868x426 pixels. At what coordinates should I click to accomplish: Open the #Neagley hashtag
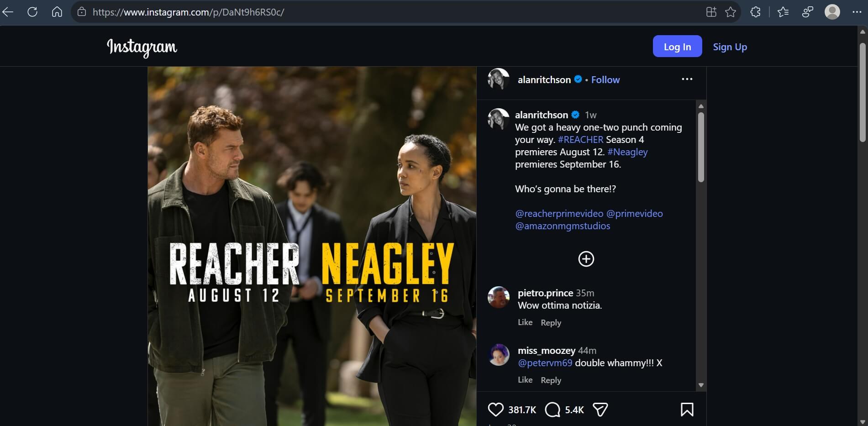(x=627, y=152)
